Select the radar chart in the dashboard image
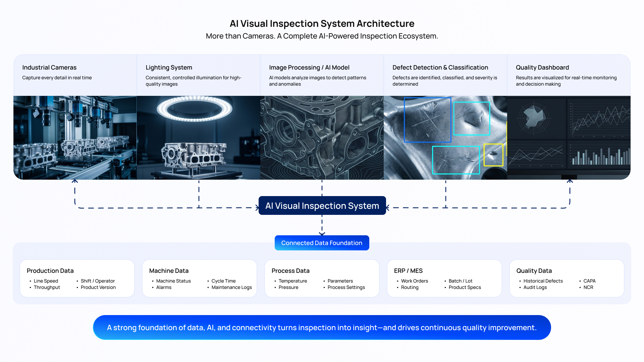The width and height of the screenshot is (644, 362). [x=534, y=117]
